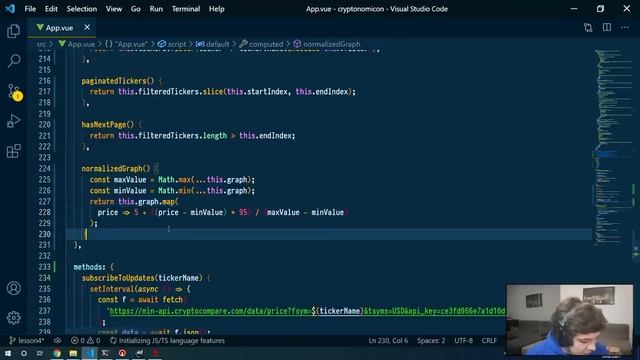The width and height of the screenshot is (640, 360).
Task: Click the script breadcrumb segment
Action: click(x=172, y=44)
